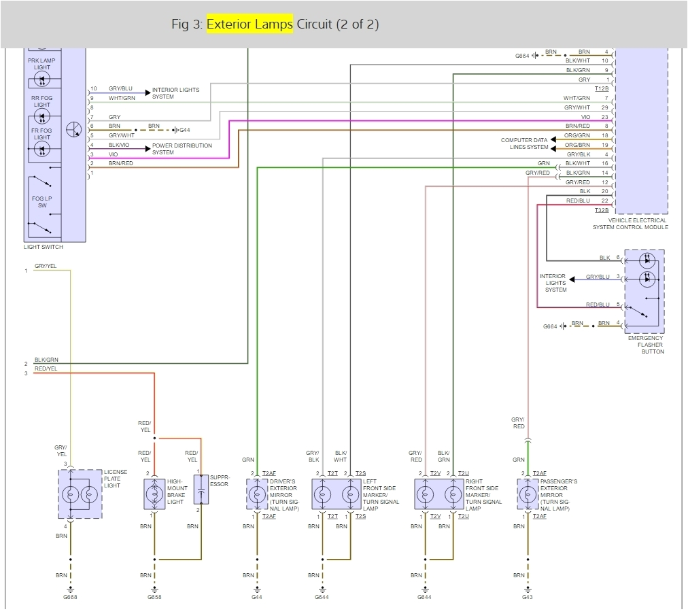The height and width of the screenshot is (616, 688).
Task: Select the PRK LAMP LIGHT bulb symbol
Action: [x=42, y=79]
